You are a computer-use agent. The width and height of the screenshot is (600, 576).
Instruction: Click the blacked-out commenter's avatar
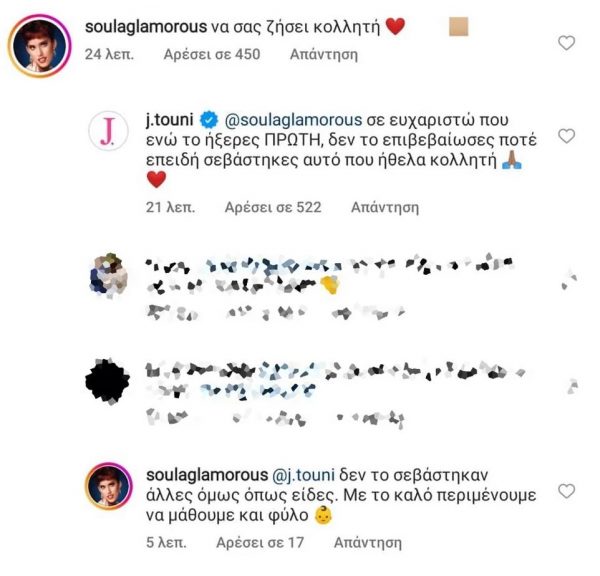point(108,381)
